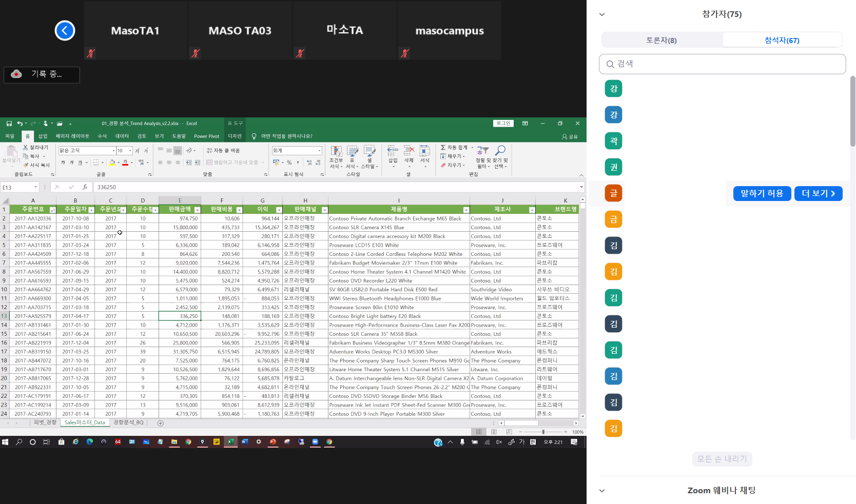This screenshot has height=504, width=856.
Task: Click the Find & Select magnifier icon
Action: coord(500,150)
